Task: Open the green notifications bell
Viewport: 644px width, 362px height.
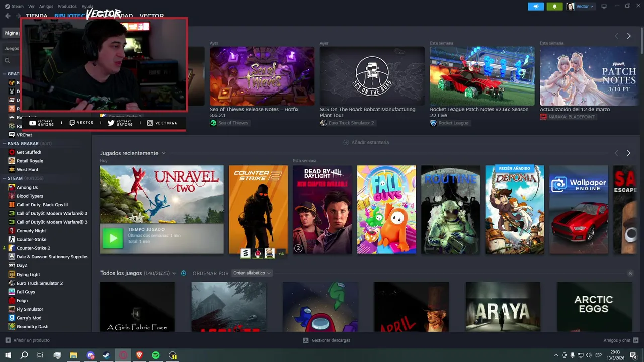Action: pos(555,6)
